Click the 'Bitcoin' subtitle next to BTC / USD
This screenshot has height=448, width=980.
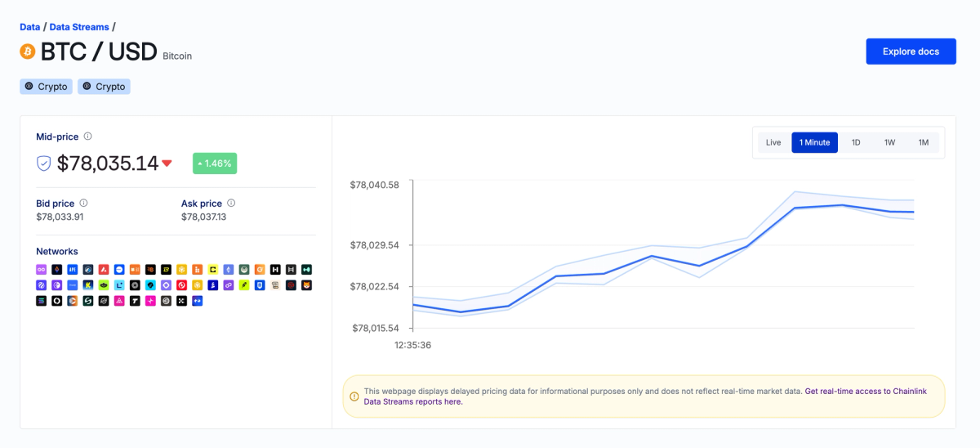[x=177, y=56]
